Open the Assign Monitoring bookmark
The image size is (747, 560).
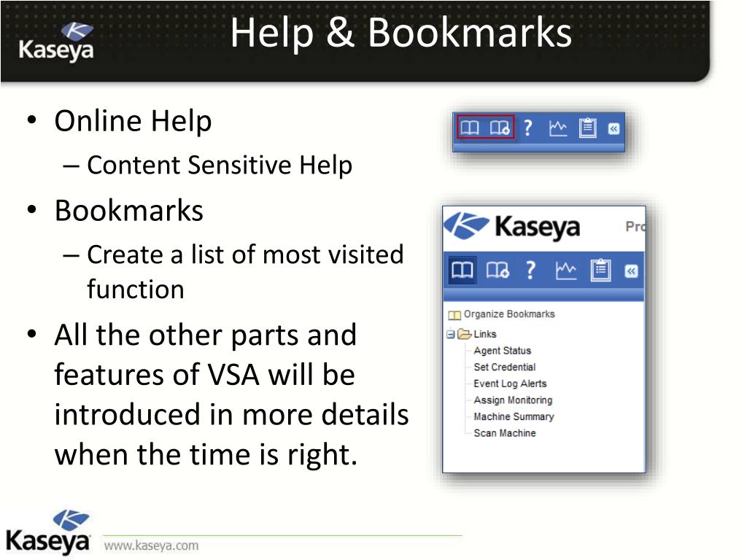513,400
